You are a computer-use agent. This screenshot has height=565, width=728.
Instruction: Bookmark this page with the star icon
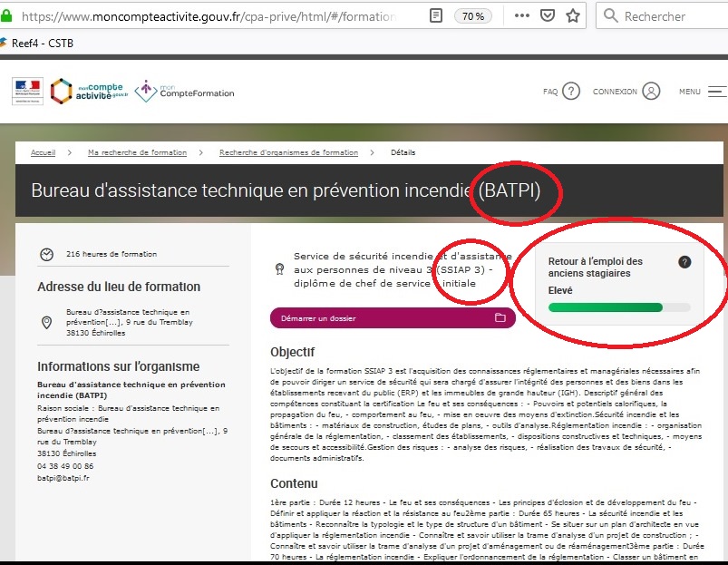[x=573, y=15]
